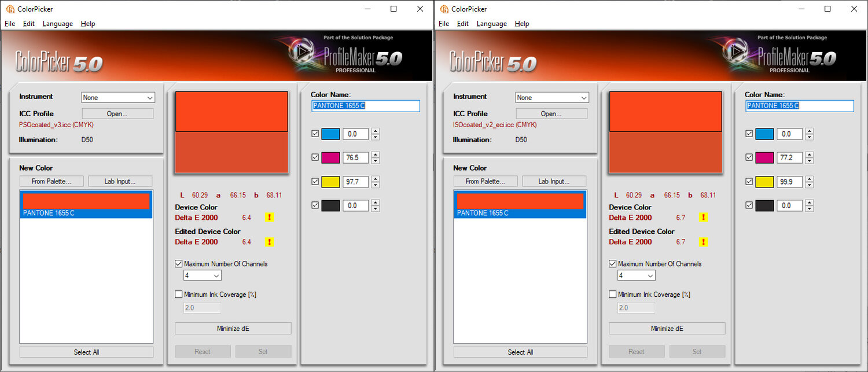Click cyan color swatch in left window
Screen dimensions: 868x372
click(x=330, y=134)
